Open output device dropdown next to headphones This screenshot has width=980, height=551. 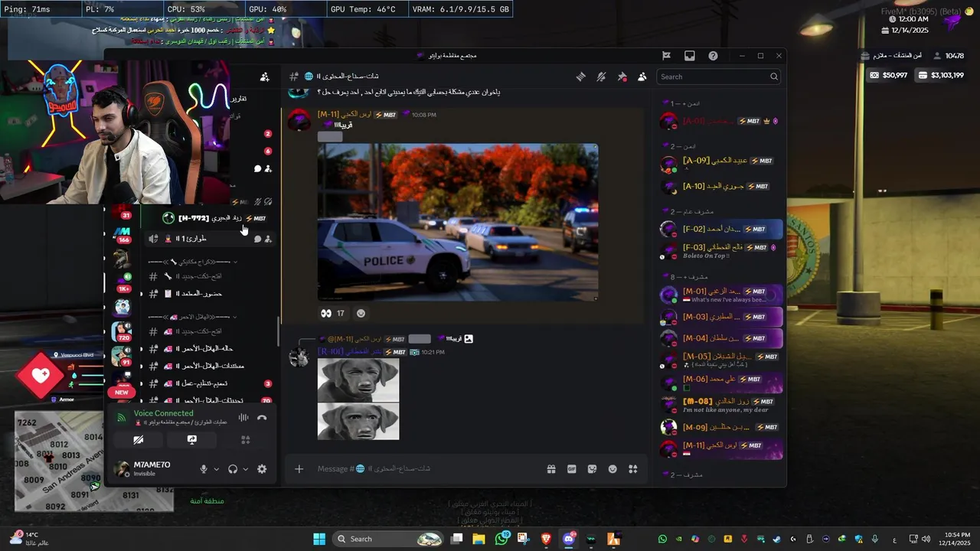(246, 469)
